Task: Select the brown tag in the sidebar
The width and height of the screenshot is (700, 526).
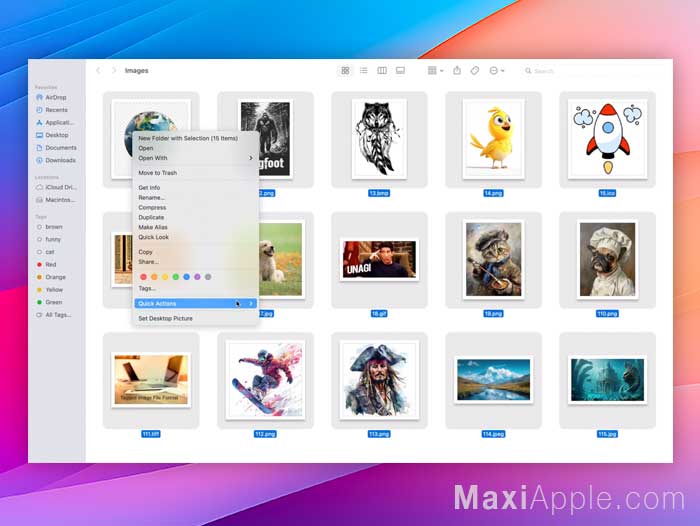Action: (x=50, y=227)
